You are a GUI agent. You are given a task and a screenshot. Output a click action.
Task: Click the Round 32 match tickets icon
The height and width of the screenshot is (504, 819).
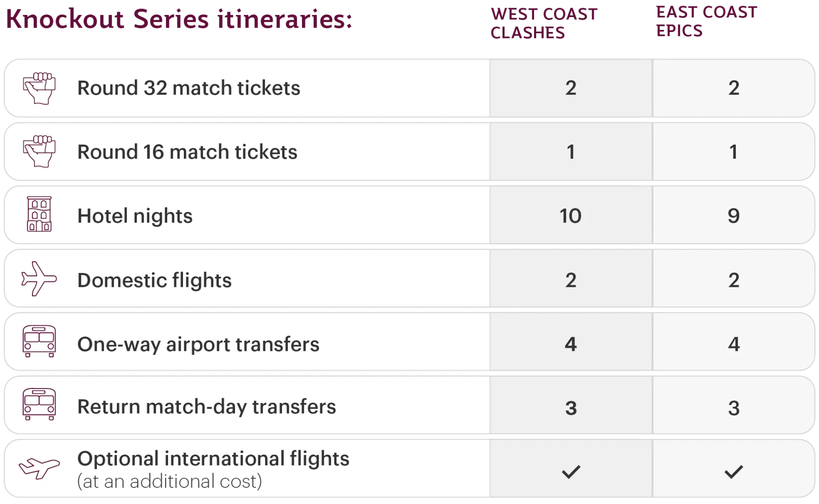pos(39,88)
